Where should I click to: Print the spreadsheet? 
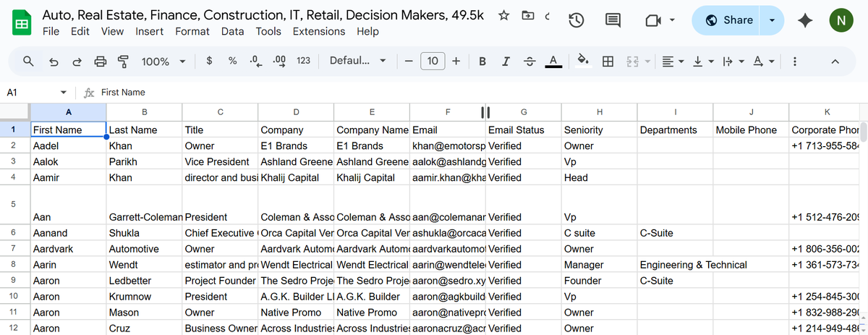pos(101,62)
